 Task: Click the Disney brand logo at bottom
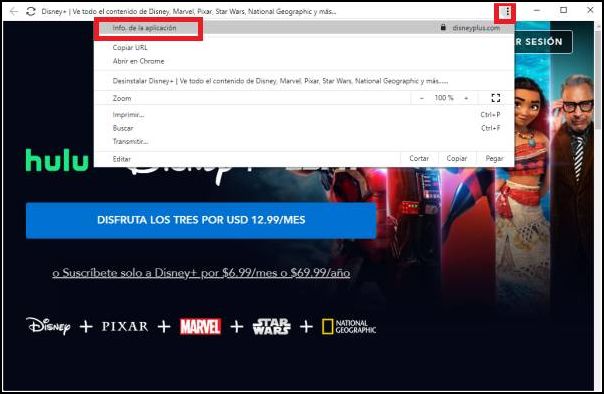tap(48, 326)
